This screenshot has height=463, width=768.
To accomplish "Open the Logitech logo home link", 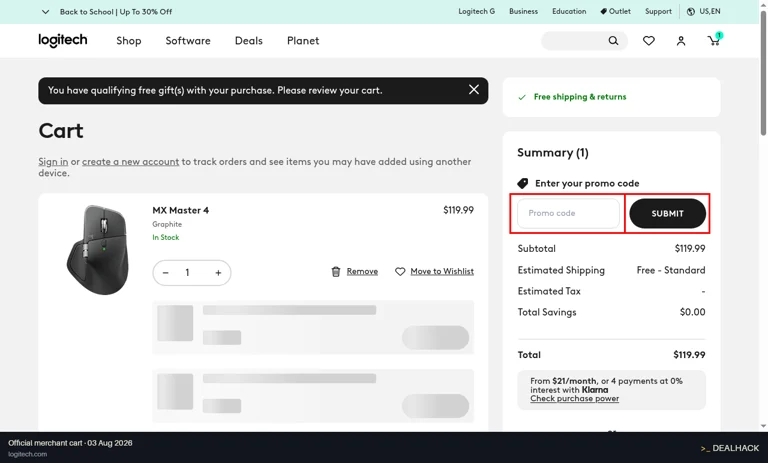I will (x=63, y=40).
